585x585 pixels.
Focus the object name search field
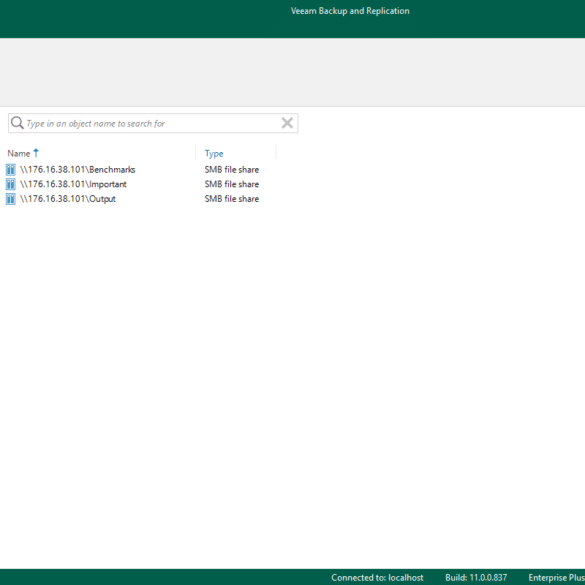[153, 123]
